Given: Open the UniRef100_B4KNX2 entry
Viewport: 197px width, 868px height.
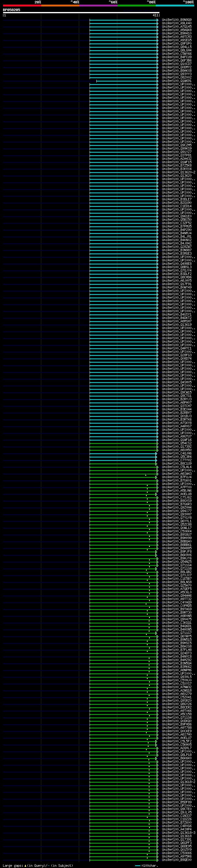Looking at the screenshot, I should click(177, 240).
